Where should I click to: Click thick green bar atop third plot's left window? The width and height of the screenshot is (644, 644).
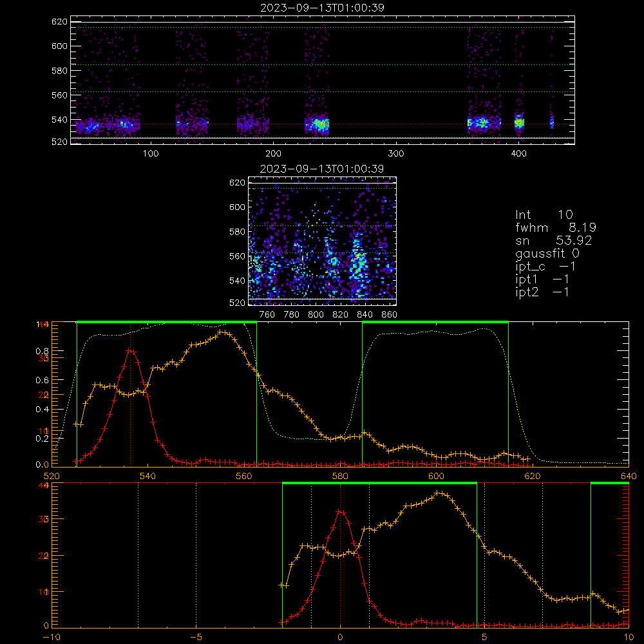[167, 323]
